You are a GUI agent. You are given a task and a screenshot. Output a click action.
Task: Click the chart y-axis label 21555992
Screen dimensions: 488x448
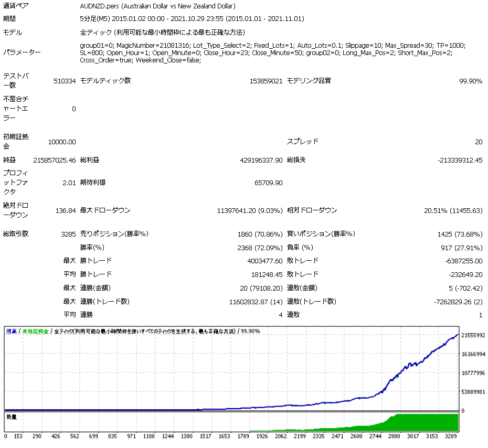click(x=473, y=335)
